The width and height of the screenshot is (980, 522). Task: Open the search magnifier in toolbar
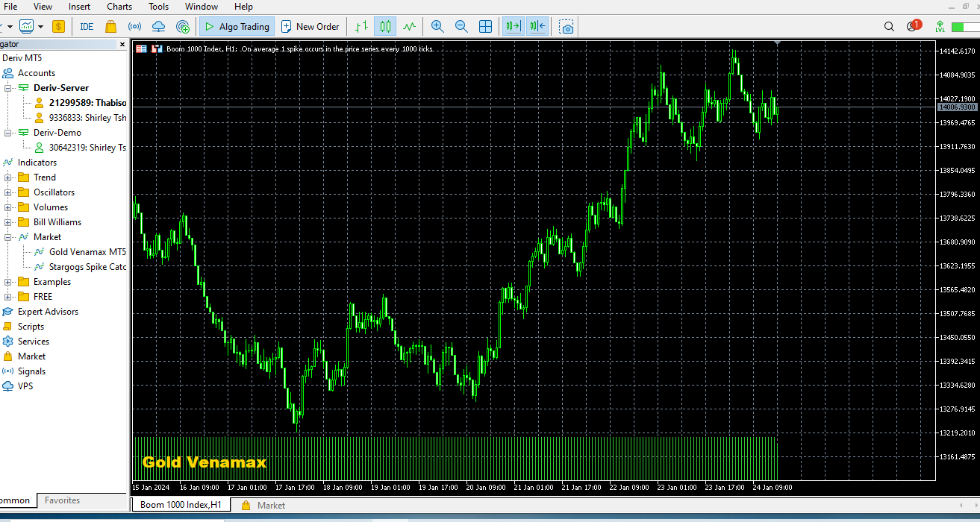point(889,26)
